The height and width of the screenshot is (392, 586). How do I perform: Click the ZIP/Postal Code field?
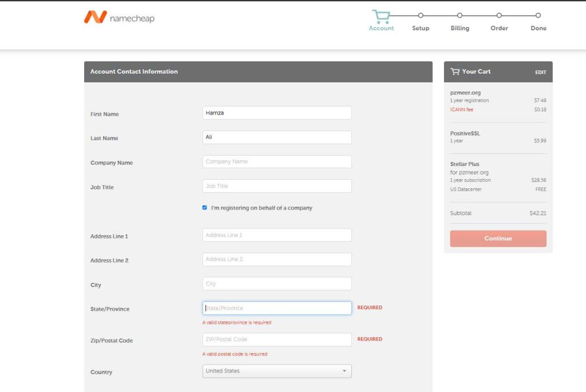(x=276, y=339)
